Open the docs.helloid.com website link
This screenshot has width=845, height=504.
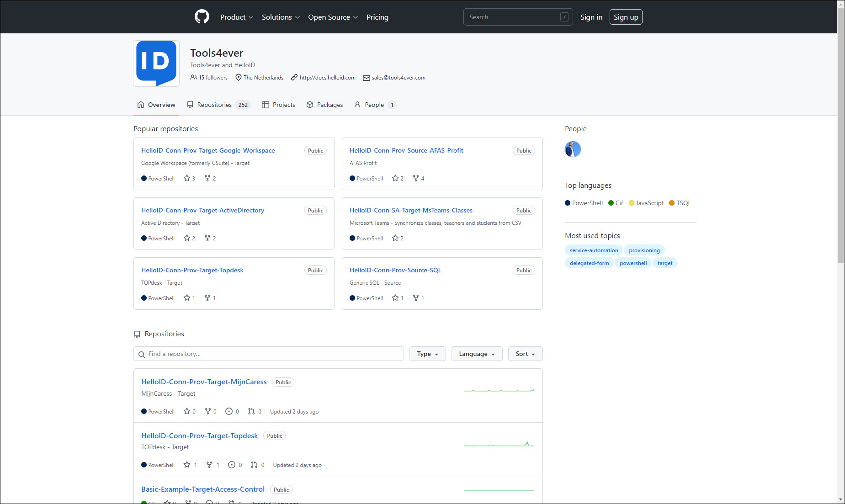(x=327, y=78)
